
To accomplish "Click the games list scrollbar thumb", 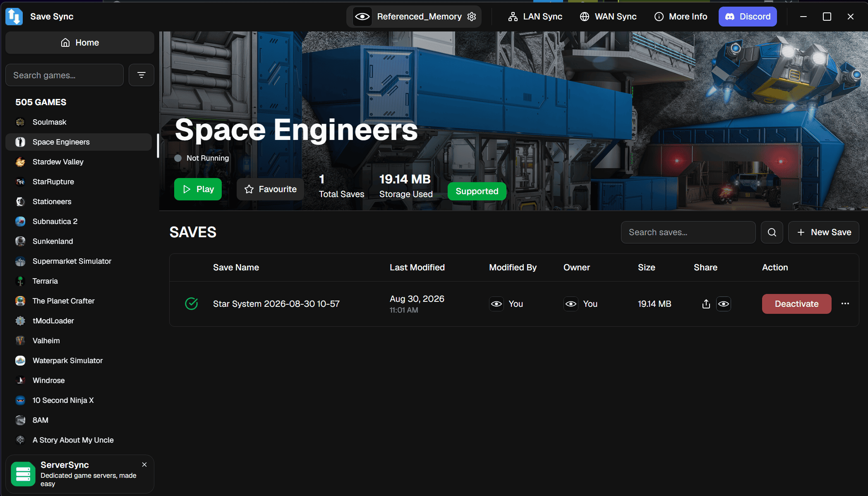I will coord(158,146).
